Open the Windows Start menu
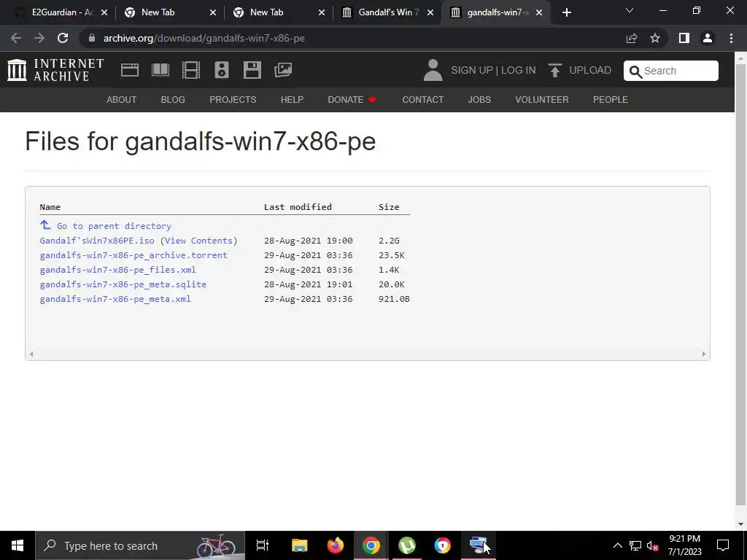Image resolution: width=747 pixels, height=560 pixels. tap(18, 545)
